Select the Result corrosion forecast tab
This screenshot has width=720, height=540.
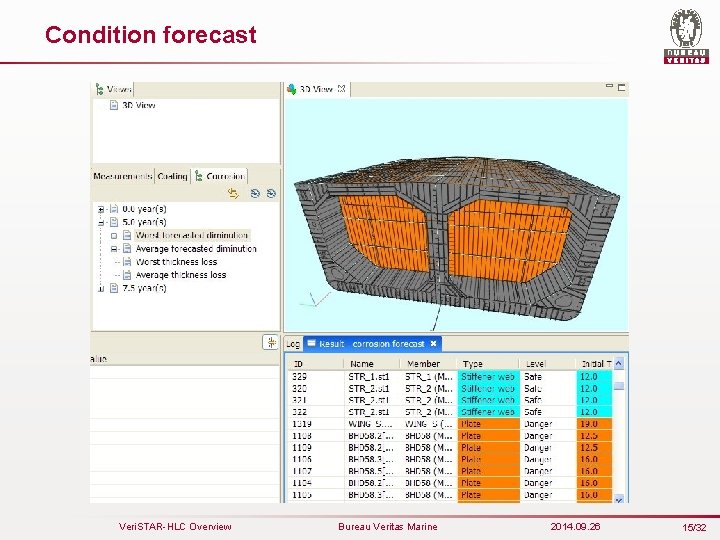pyautogui.click(x=372, y=343)
